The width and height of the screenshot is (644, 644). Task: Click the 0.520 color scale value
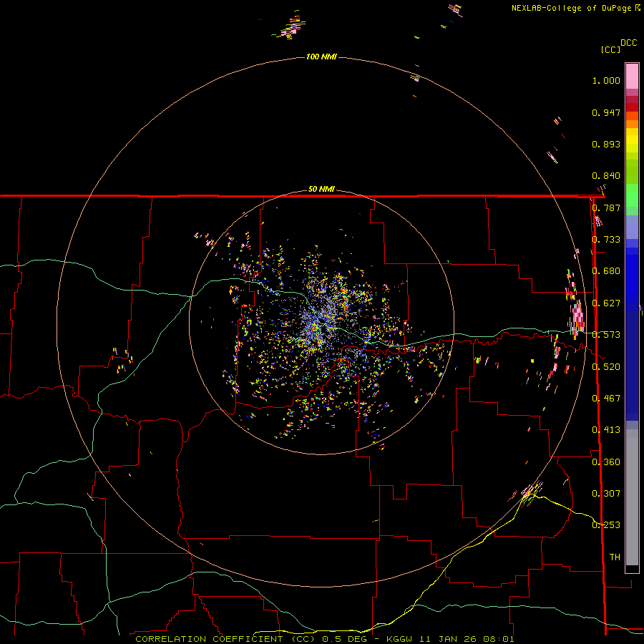pos(606,367)
